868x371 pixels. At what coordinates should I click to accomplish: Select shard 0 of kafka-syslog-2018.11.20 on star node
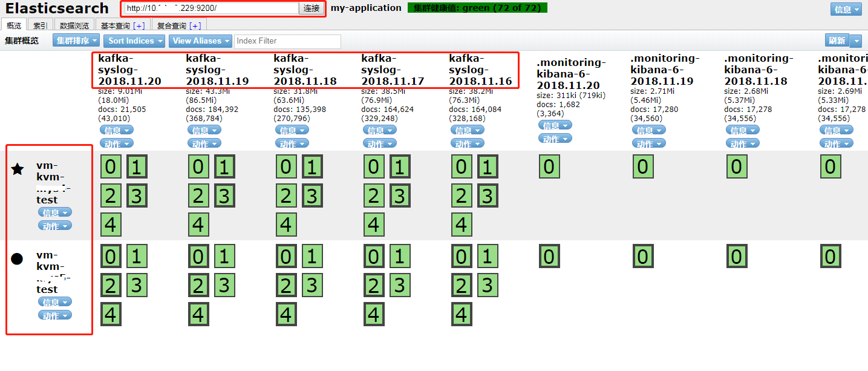pos(111,167)
